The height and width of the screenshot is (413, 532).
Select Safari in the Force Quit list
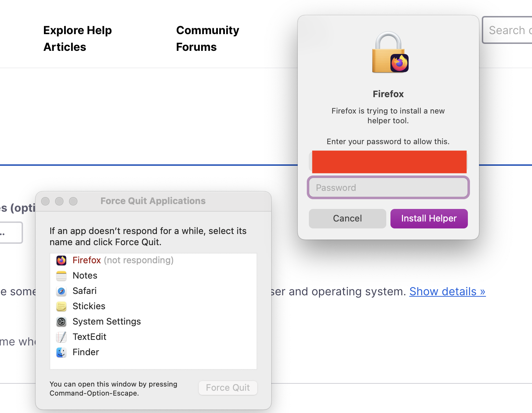coord(153,291)
